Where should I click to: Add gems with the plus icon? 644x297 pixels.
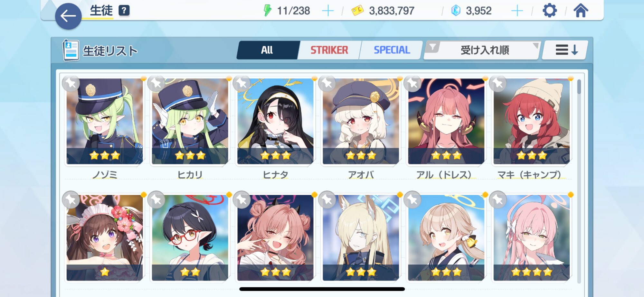pos(517,11)
